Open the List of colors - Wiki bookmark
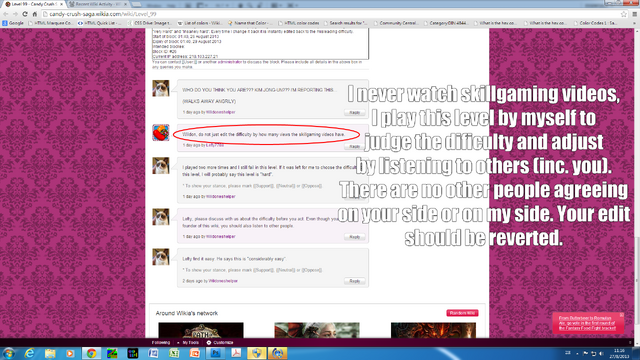640x360 pixels. (200, 23)
